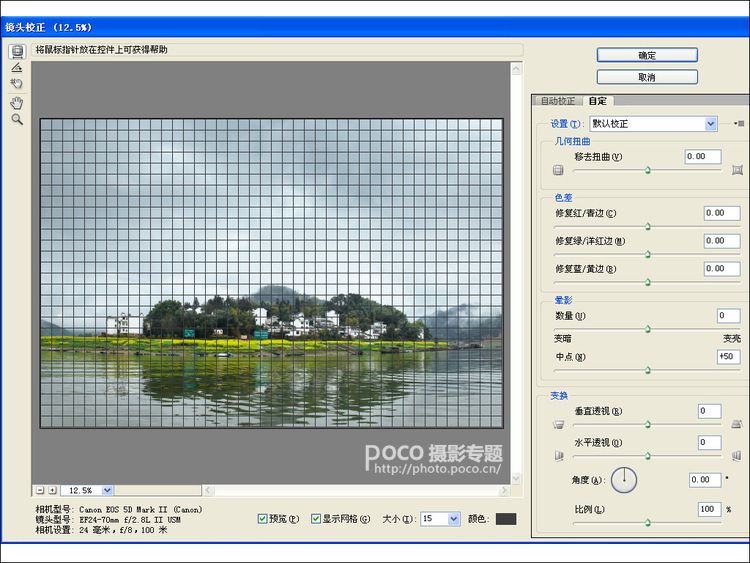The height and width of the screenshot is (563, 750).
Task: Click the 修复红/青边 slider handle
Action: [648, 226]
